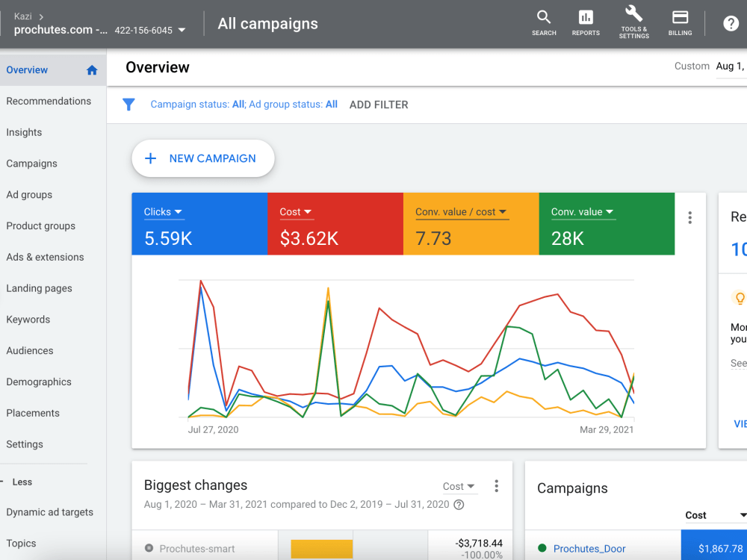
Task: Open the Biggest changes three-dot menu
Action: 496,486
